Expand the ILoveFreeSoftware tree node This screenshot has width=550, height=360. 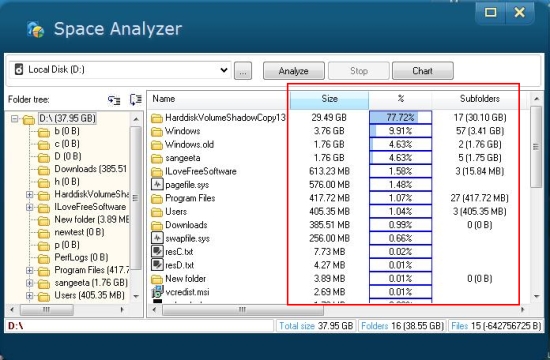(29, 207)
